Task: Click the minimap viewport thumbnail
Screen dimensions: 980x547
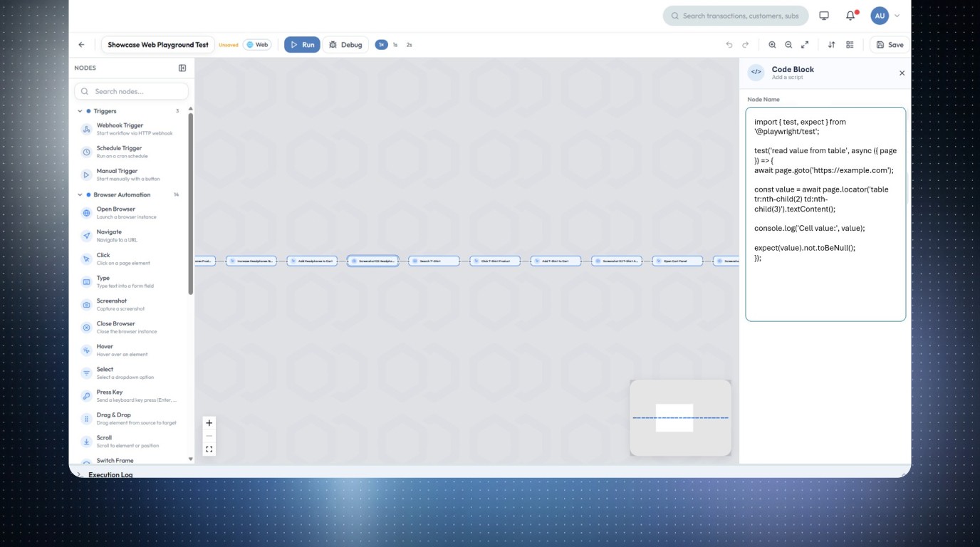Action: pyautogui.click(x=674, y=417)
